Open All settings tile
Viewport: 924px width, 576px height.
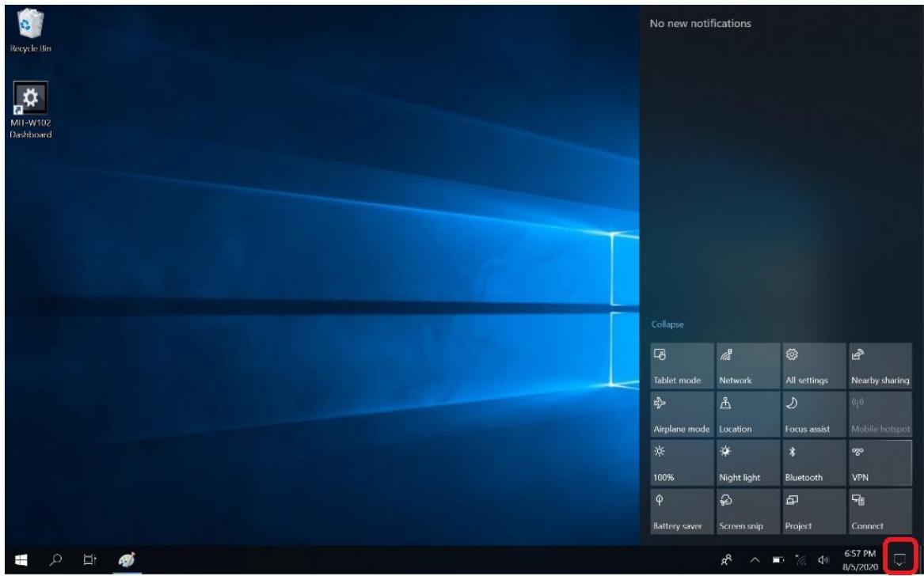(x=812, y=366)
